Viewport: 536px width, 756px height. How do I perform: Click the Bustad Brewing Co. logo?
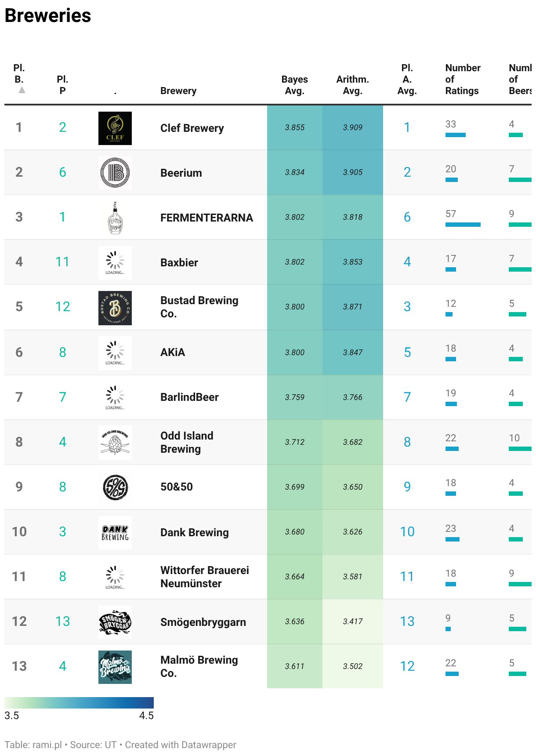[115, 308]
